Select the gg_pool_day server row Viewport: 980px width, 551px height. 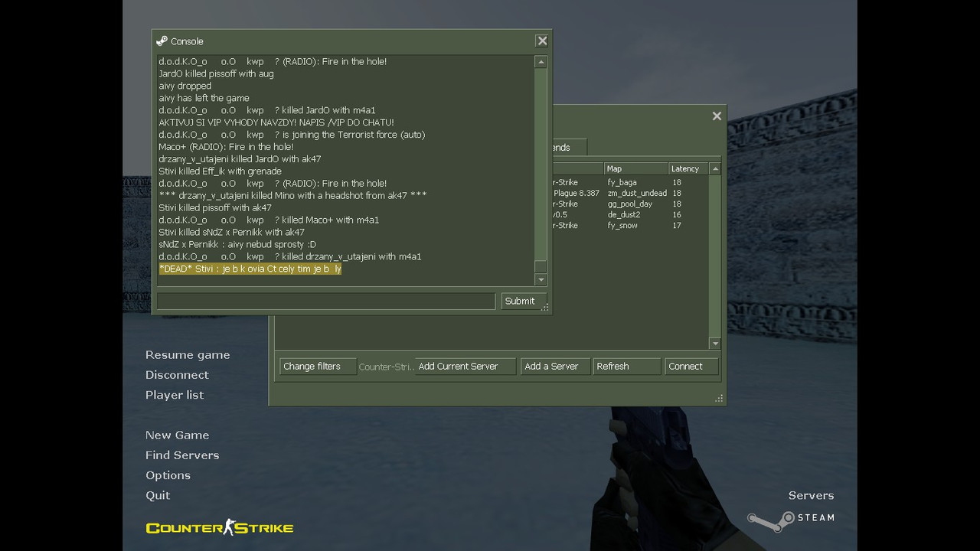point(630,204)
